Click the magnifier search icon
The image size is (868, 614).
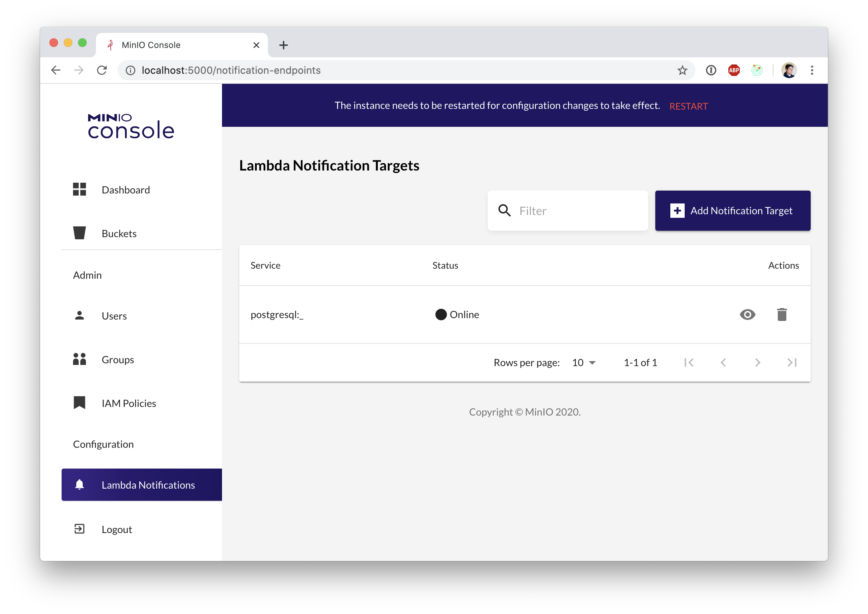[504, 210]
